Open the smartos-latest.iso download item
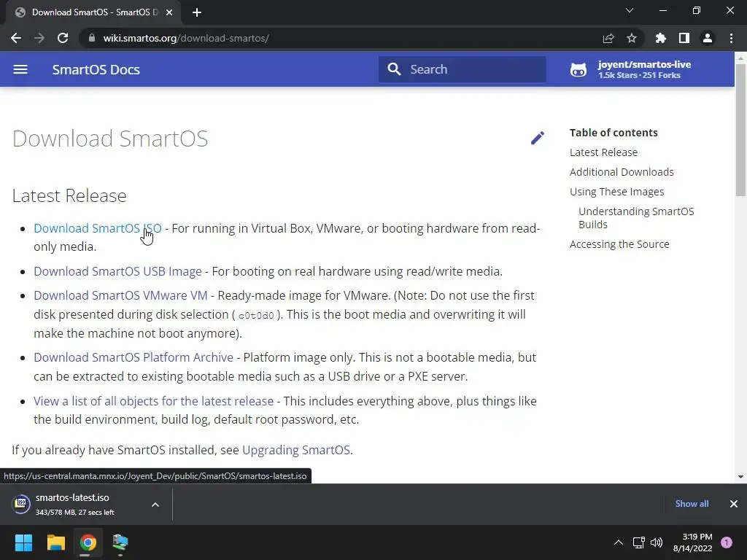This screenshot has width=747, height=560. point(74,505)
